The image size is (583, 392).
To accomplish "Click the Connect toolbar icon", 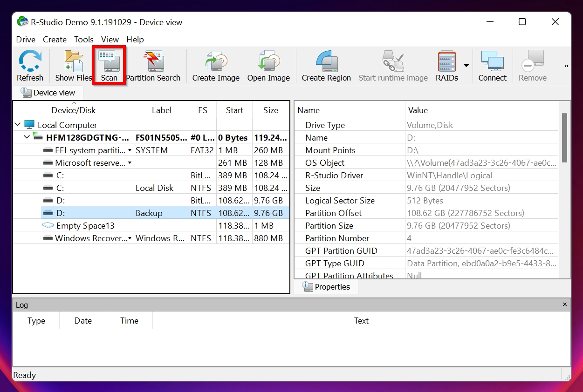I will coord(492,66).
